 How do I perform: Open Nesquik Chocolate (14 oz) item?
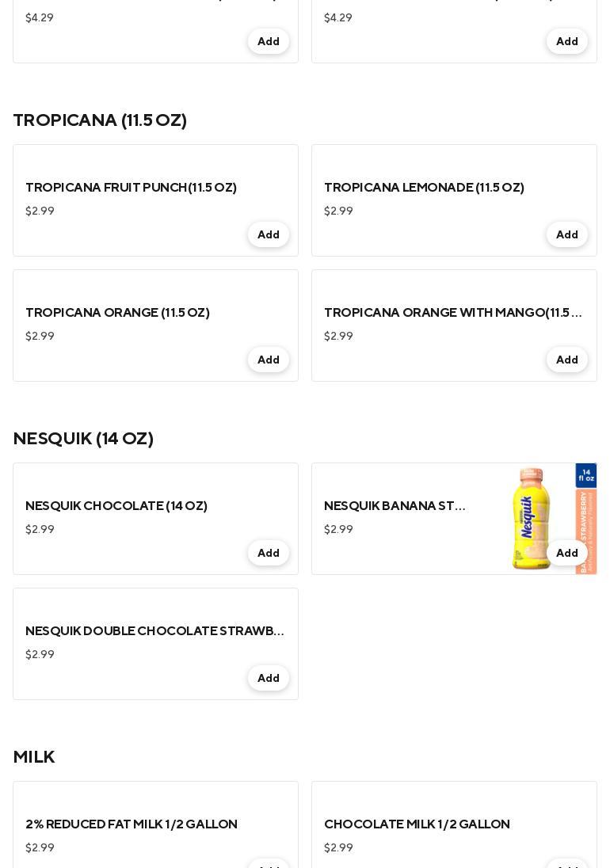pyautogui.click(x=116, y=506)
